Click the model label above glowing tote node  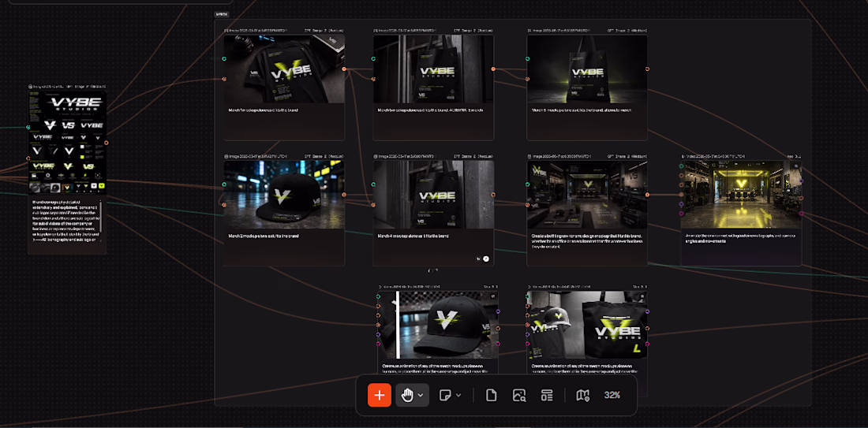[x=627, y=31]
